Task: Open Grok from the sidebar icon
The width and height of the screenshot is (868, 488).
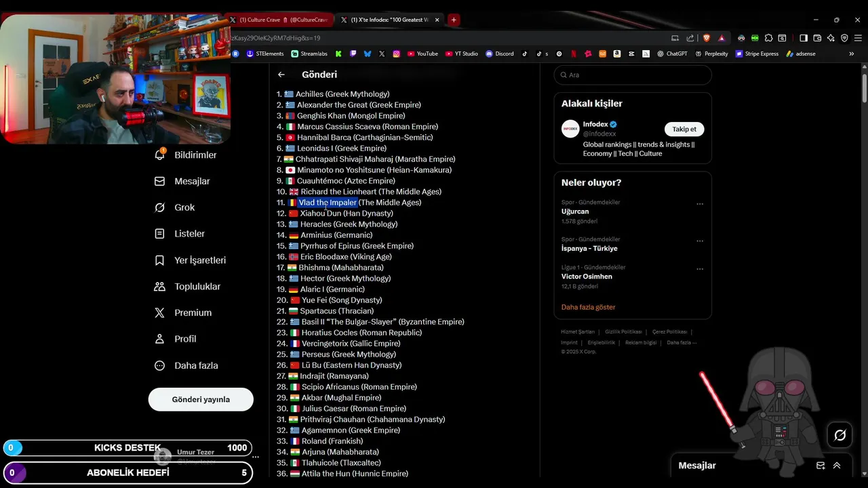Action: click(x=160, y=207)
